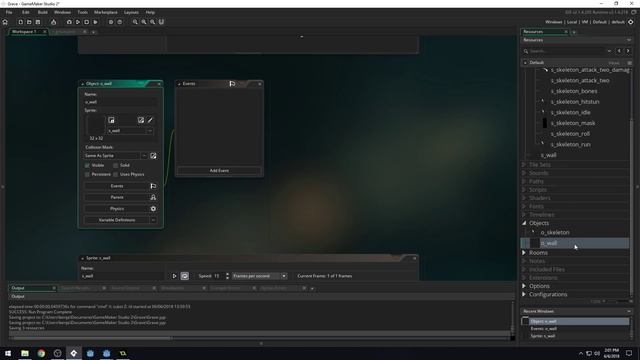Click the person icon next to Parent

pyautogui.click(x=153, y=198)
